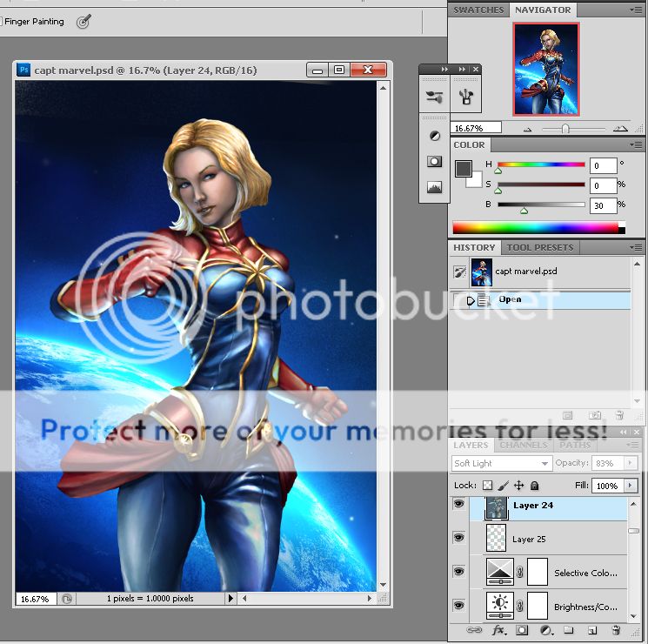The width and height of the screenshot is (648, 644).
Task: Click document status bar flyout arrow
Action: click(230, 598)
